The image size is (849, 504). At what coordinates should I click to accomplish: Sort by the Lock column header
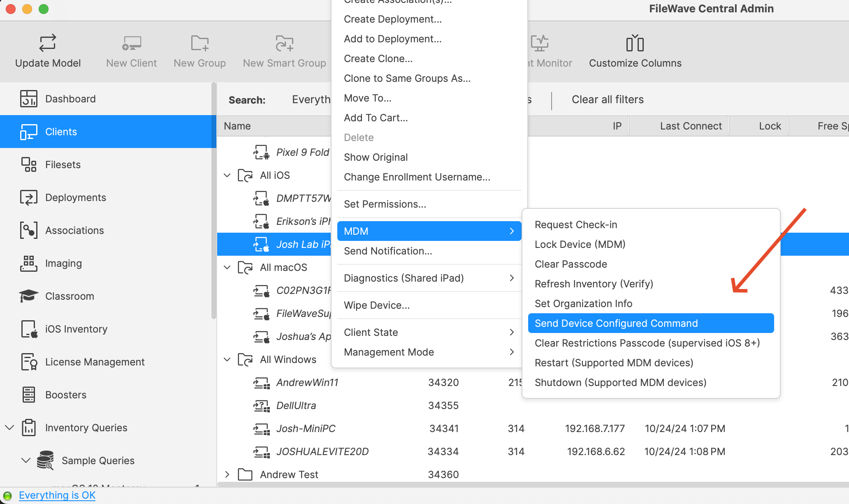pos(759,126)
